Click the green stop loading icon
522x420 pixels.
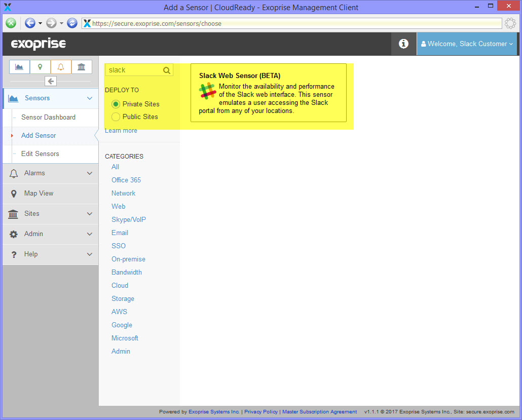pos(11,23)
